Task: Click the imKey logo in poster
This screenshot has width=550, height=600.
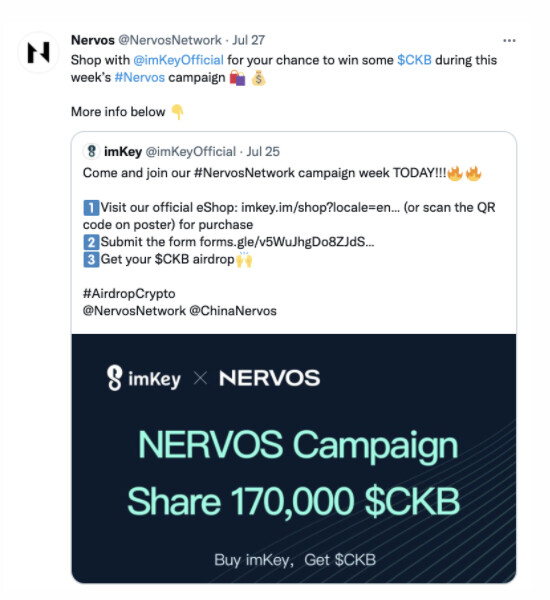Action: point(144,378)
